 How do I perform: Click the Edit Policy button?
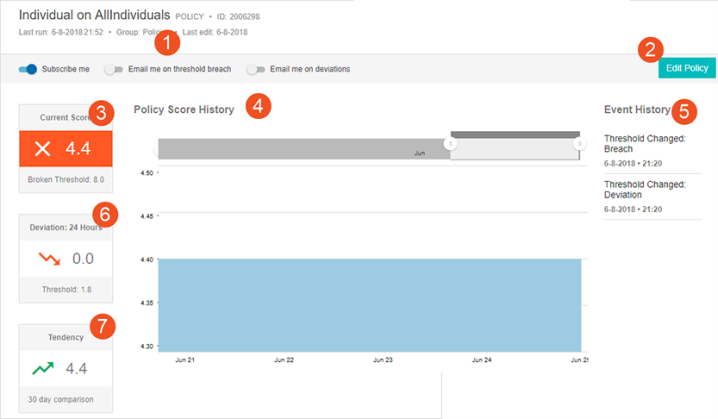click(x=687, y=68)
